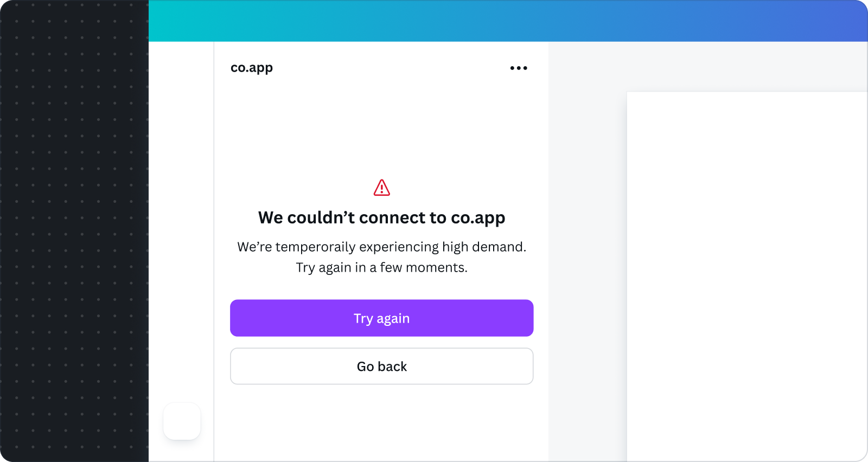Click the red warning triangle icon
Viewport: 868px width, 462px height.
[382, 188]
